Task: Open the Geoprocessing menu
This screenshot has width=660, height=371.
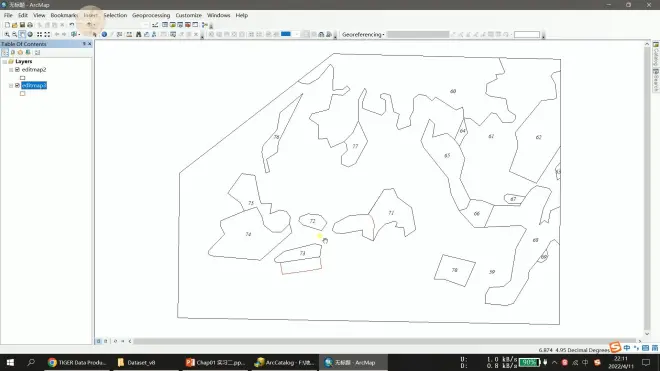Action: point(151,15)
